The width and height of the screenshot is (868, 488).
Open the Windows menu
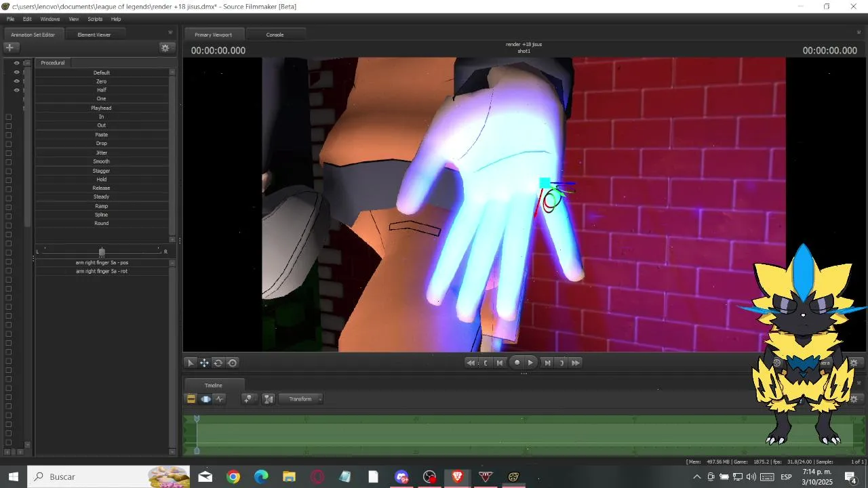point(50,19)
